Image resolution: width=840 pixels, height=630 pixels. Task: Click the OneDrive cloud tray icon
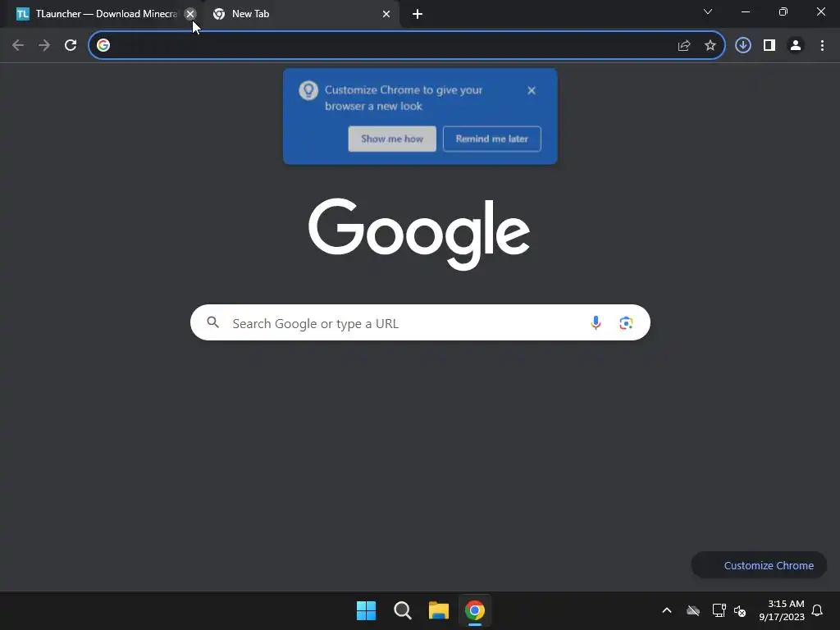tap(693, 610)
